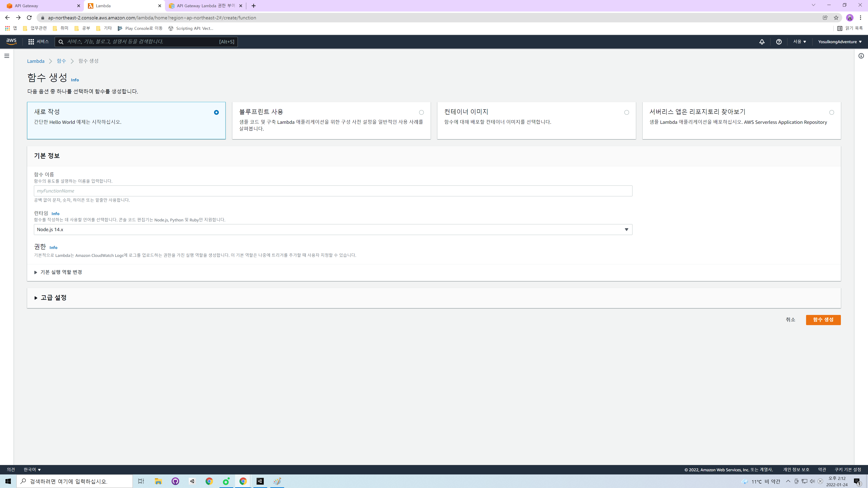The width and height of the screenshot is (868, 488).
Task: Open the Windows action center notification icon
Action: (x=857, y=482)
